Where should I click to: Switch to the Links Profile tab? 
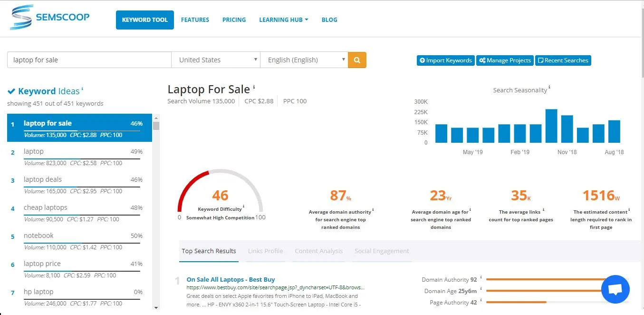point(265,251)
